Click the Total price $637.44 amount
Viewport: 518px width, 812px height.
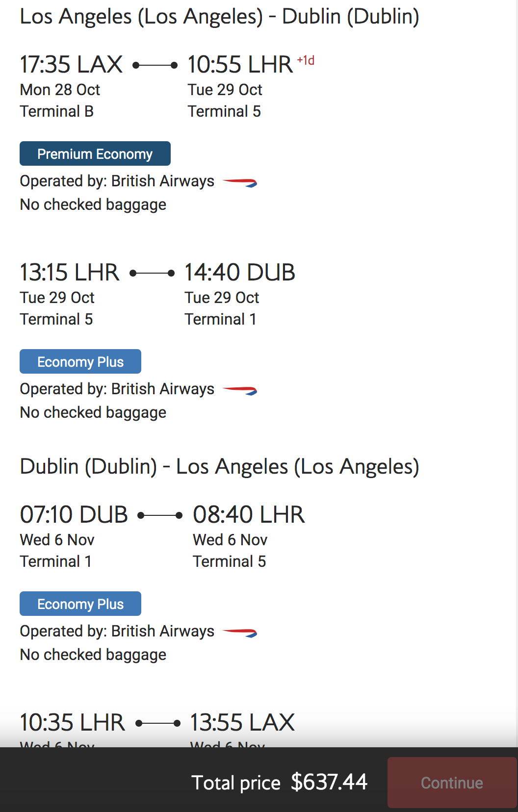pos(329,782)
